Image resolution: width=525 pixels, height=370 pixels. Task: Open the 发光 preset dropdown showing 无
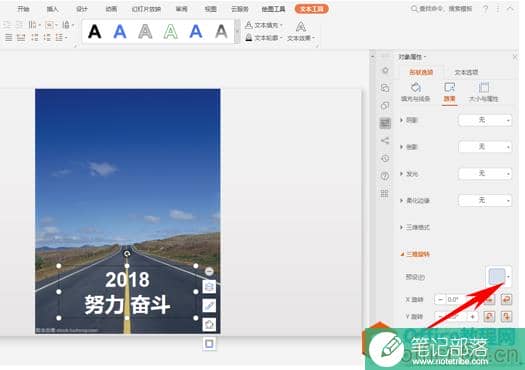(x=485, y=173)
